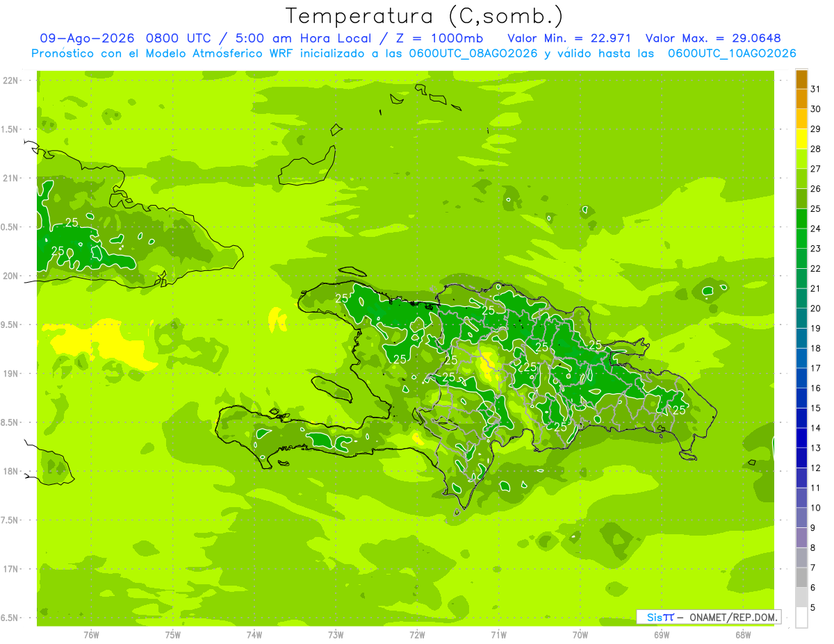The width and height of the screenshot is (834, 644).
Task: Click the "7.5N" latitude label
Action: (x=10, y=520)
